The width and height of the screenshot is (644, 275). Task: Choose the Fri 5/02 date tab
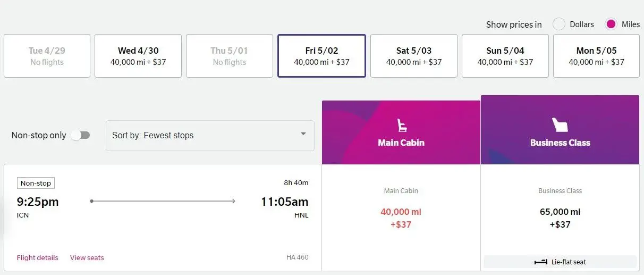[x=321, y=56]
